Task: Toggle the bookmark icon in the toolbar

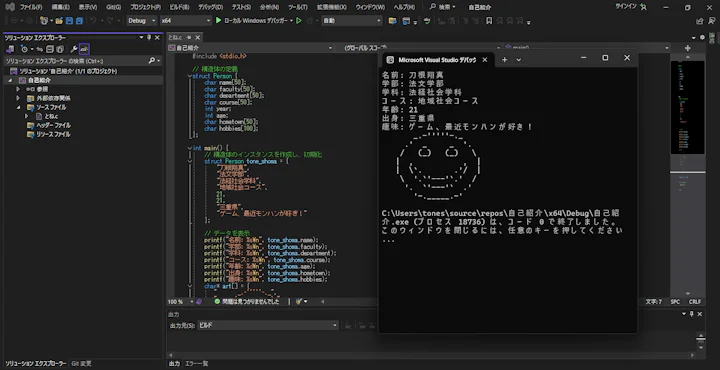Action: click(x=489, y=21)
